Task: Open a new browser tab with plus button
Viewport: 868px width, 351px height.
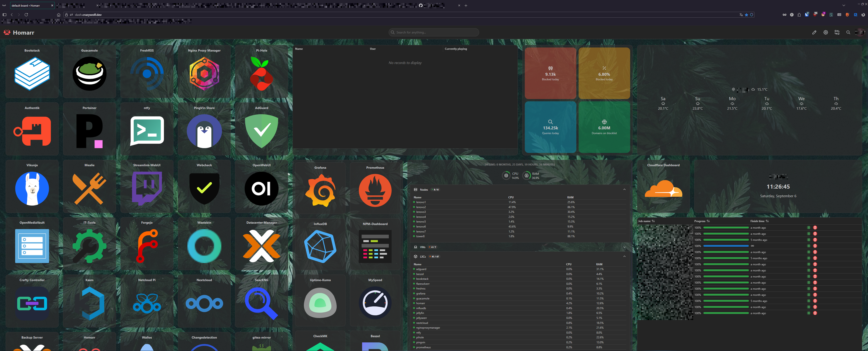Action: pyautogui.click(x=466, y=5)
